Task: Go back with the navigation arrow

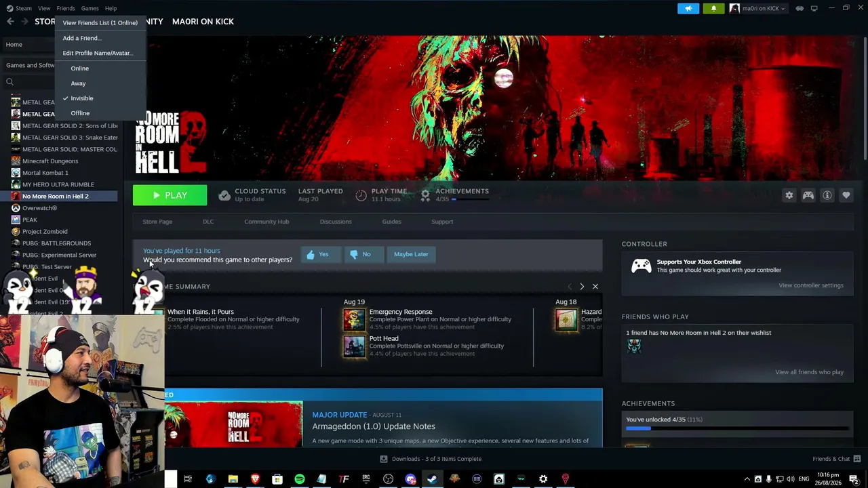Action: 10,22
